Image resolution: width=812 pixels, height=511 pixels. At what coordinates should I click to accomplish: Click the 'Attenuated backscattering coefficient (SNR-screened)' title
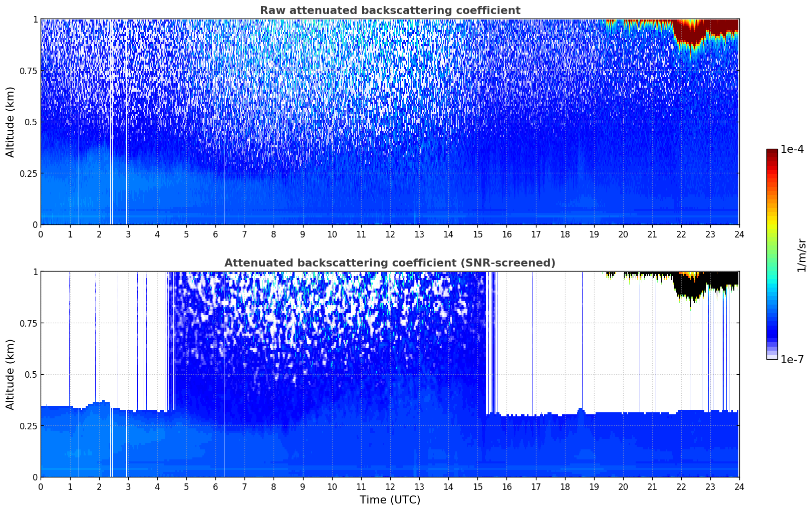pyautogui.click(x=390, y=263)
